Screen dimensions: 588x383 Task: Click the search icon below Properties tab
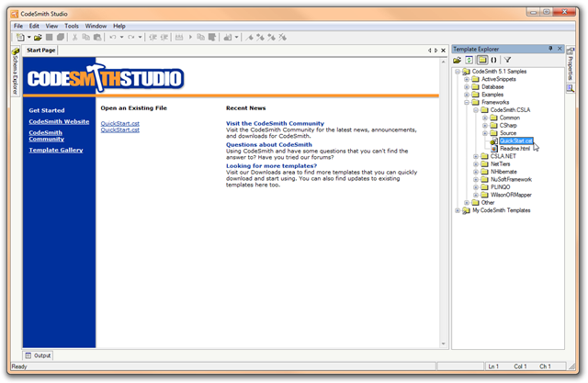[570, 88]
